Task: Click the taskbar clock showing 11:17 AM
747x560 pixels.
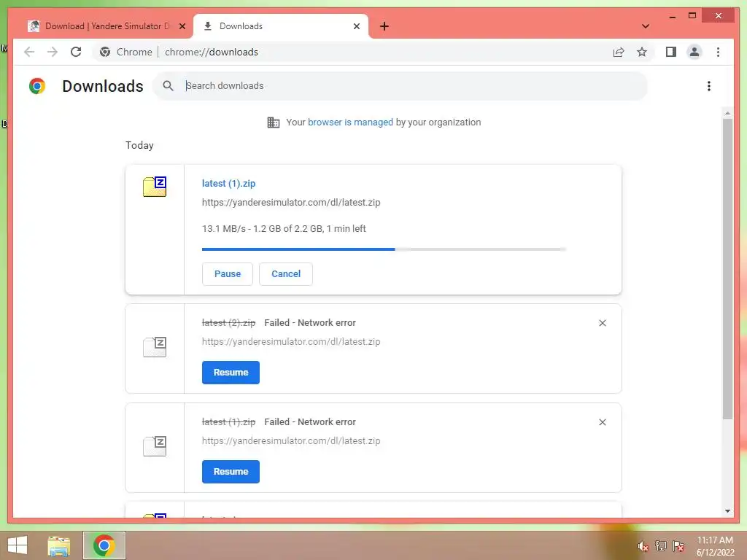Action: click(x=715, y=546)
